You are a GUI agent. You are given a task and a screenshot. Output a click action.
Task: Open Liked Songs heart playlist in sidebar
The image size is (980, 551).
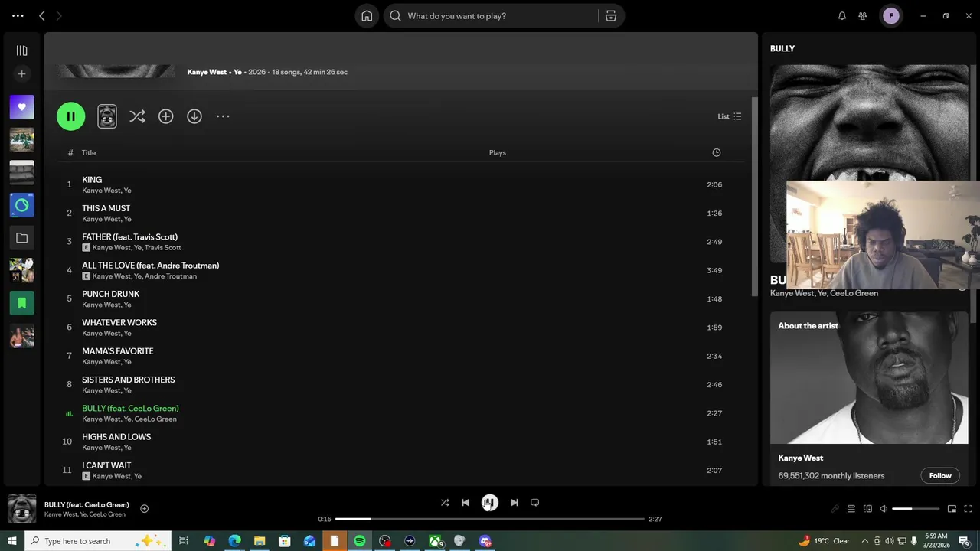pyautogui.click(x=21, y=107)
